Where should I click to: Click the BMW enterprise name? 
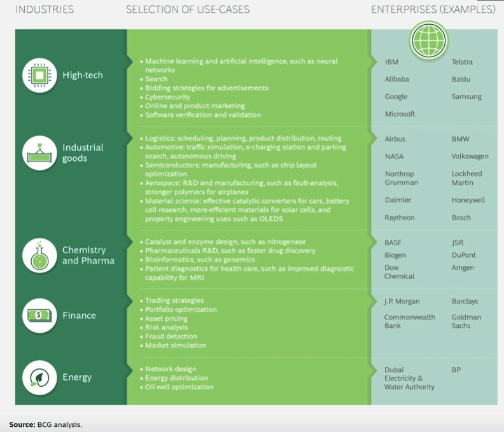click(x=460, y=139)
